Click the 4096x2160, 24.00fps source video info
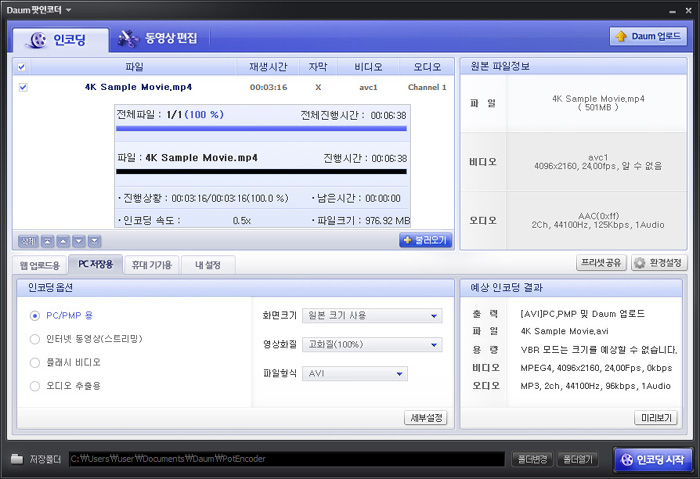Screen dimensions: 700x479 pyautogui.click(x=598, y=166)
